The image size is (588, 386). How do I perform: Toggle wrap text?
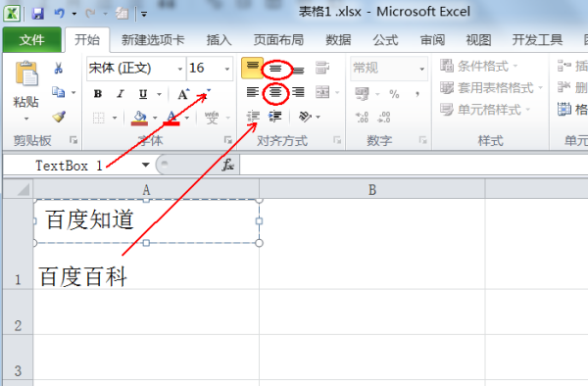(322, 68)
